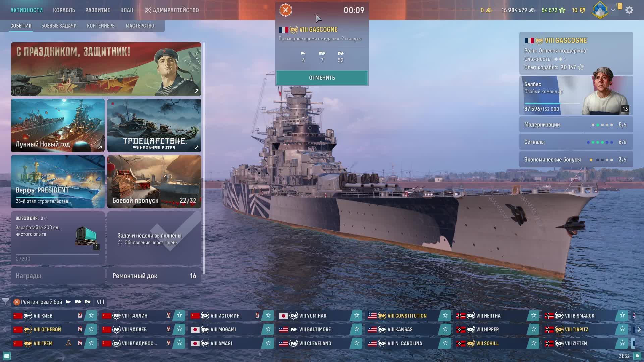Toggle favorite star for VIII КИЕВ
The height and width of the screenshot is (362, 644).
pos(91,316)
